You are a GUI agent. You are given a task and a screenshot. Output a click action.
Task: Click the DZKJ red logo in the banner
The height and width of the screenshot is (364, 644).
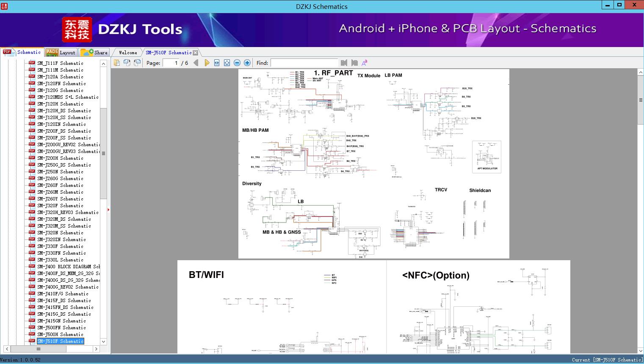coord(77,30)
